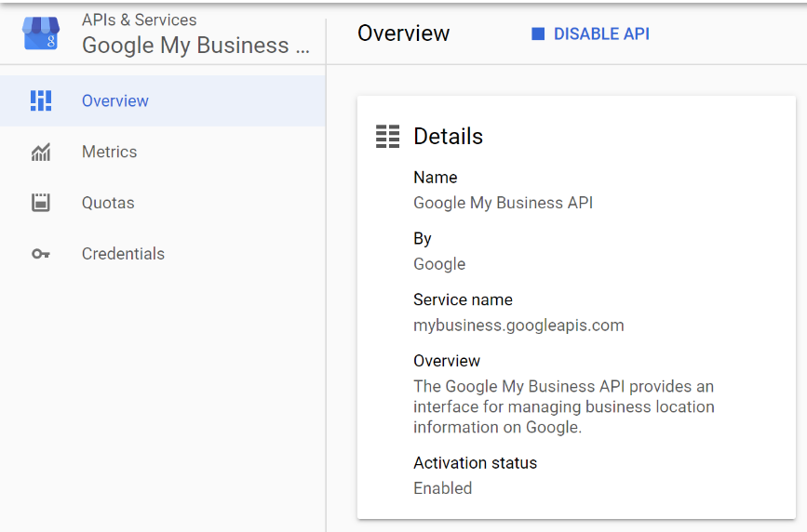Click the APIs & Services label
The image size is (807, 532).
[139, 20]
